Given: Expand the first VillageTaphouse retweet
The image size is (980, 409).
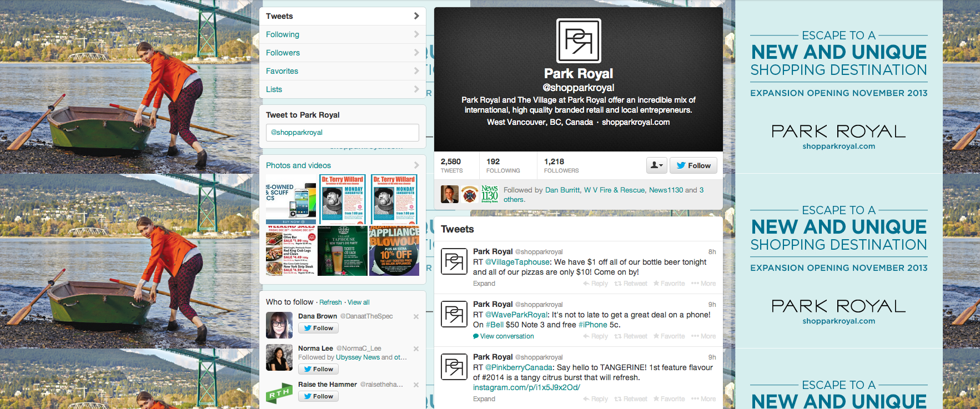Looking at the screenshot, I should tap(484, 284).
